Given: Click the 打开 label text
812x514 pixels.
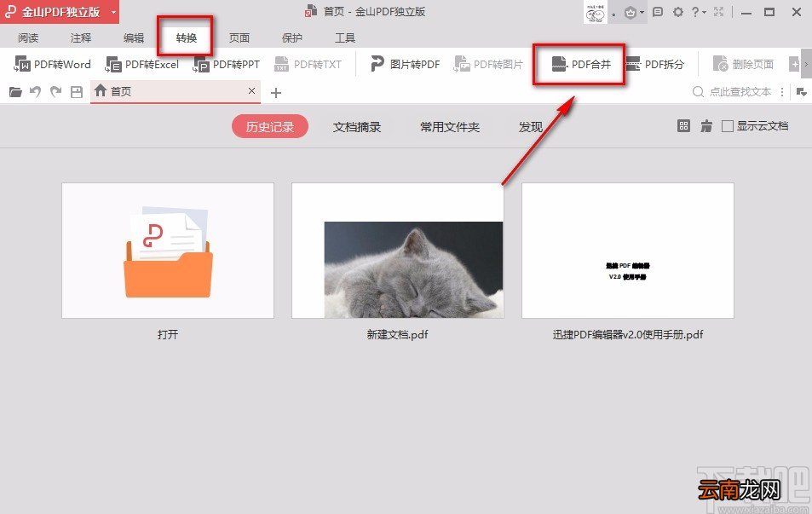Looking at the screenshot, I should click(x=168, y=335).
